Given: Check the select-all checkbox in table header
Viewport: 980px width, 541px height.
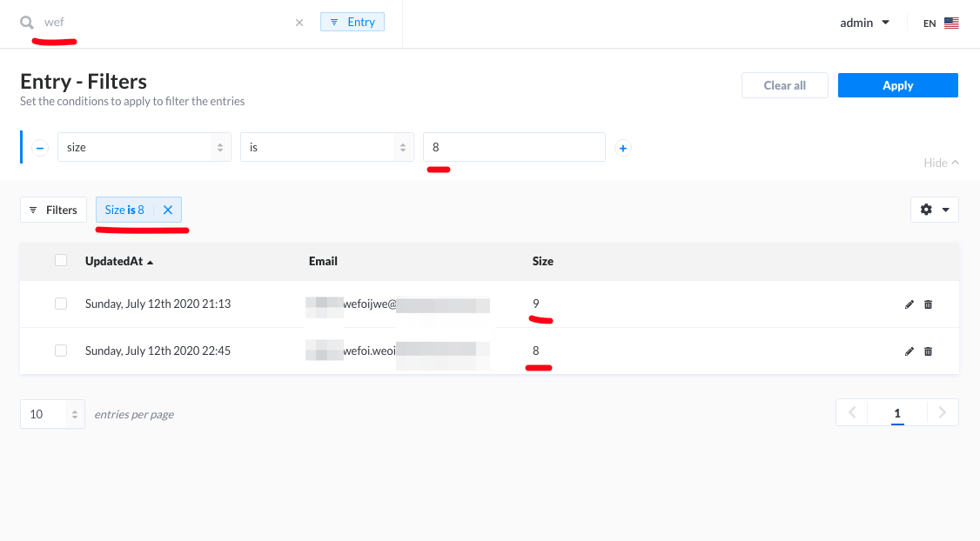Looking at the screenshot, I should pos(60,260).
